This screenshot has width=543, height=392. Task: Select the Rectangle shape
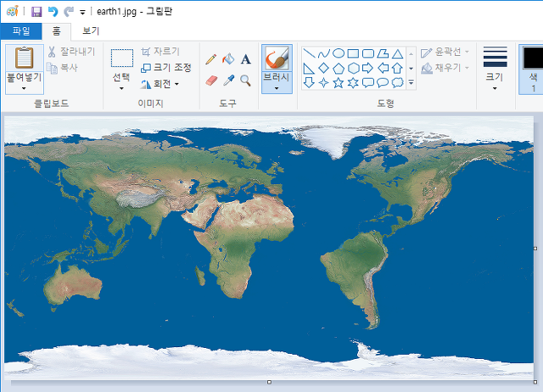pos(353,53)
